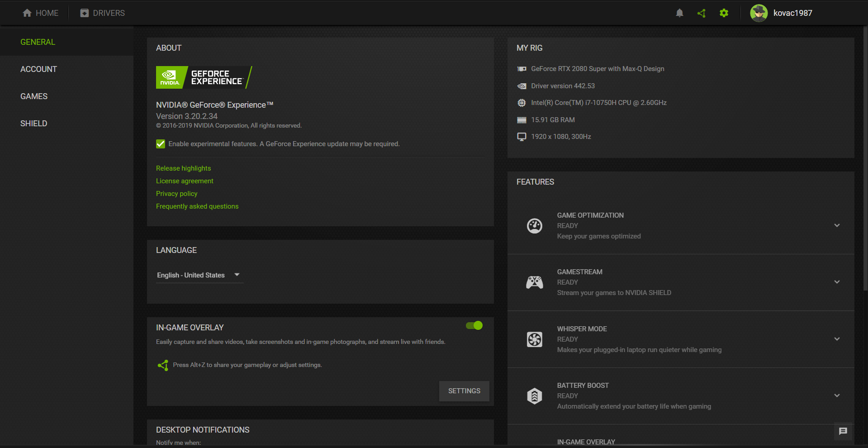Open SHIELD settings section
The height and width of the screenshot is (448, 868).
66,124
